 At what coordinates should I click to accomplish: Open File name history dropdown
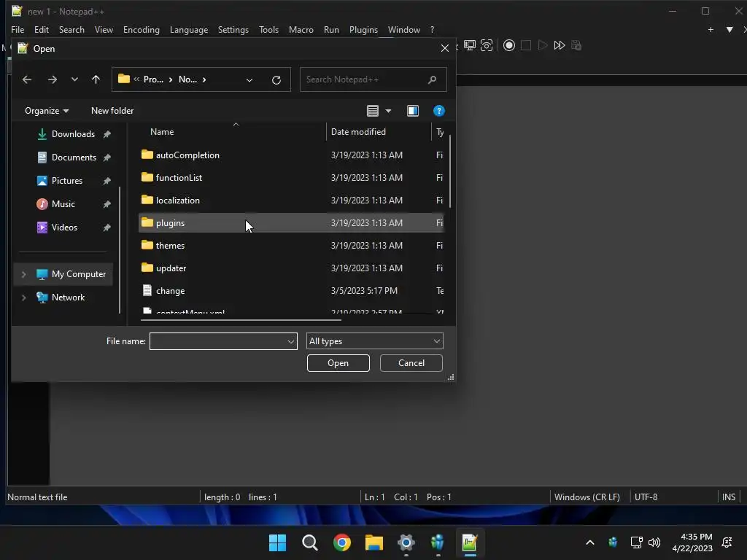pos(290,341)
